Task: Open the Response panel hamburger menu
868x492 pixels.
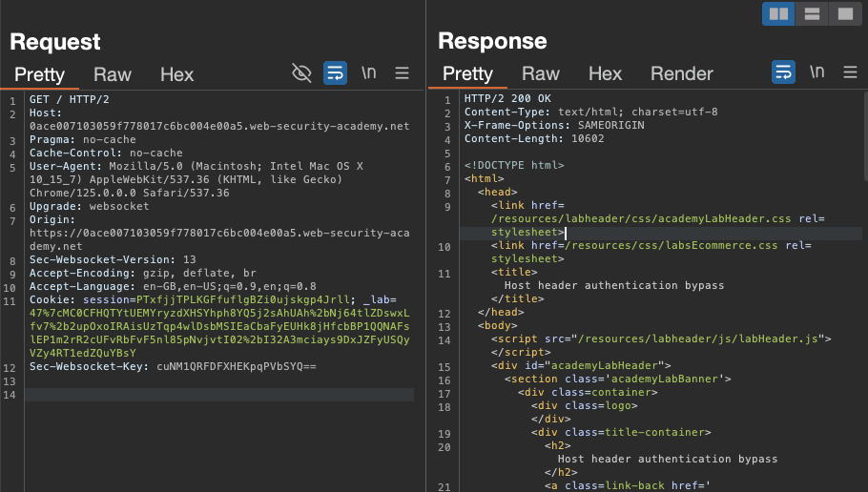Action: coord(850,73)
